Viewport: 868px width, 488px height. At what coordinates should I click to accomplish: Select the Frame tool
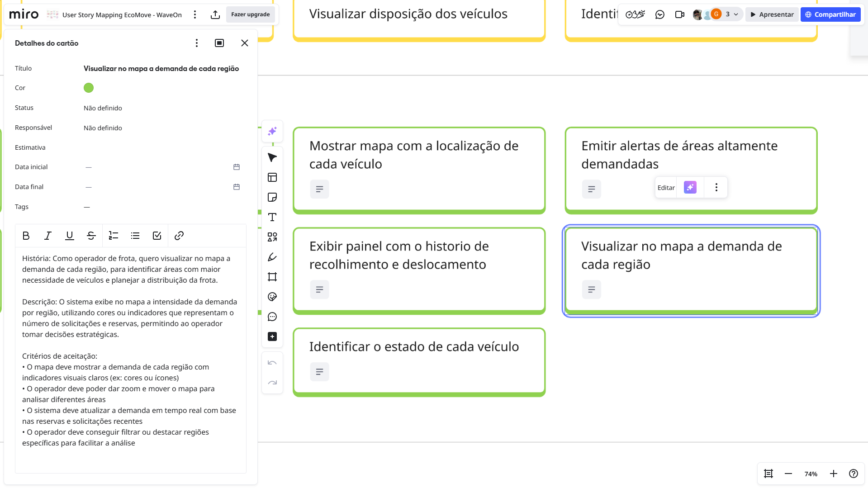[x=272, y=277]
